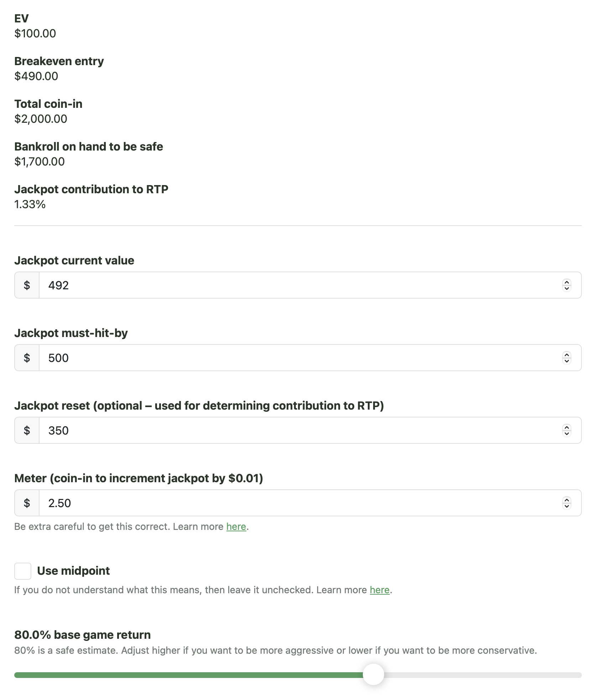Decrement the Meter value with down arrow
This screenshot has height=700, width=596.
tap(567, 506)
